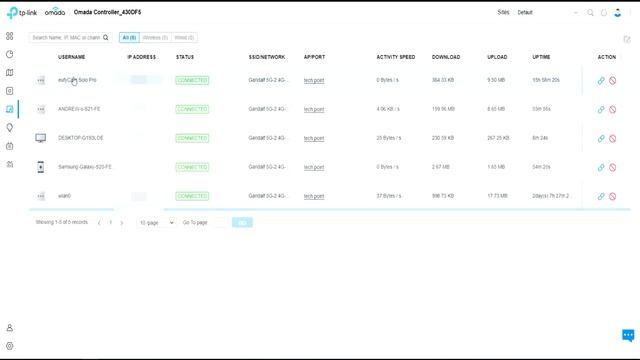
Task: Click the Samsung Galaxy S20 FE username
Action: coord(84,167)
